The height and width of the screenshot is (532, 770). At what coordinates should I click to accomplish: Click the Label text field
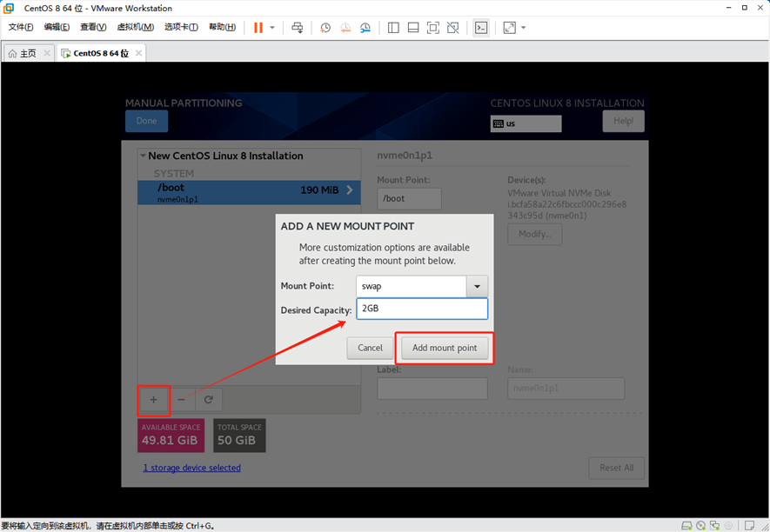click(x=432, y=389)
